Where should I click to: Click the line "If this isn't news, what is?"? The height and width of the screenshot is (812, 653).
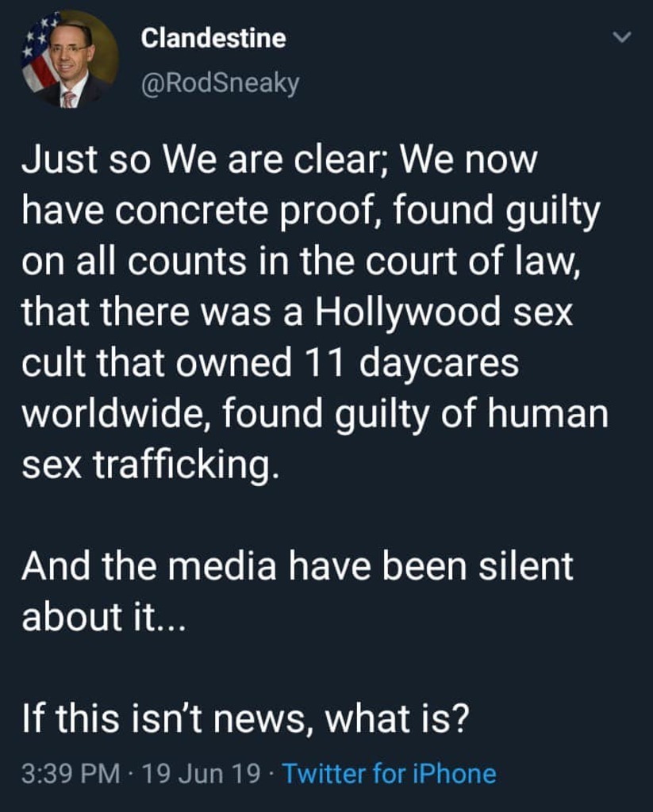pyautogui.click(x=246, y=720)
